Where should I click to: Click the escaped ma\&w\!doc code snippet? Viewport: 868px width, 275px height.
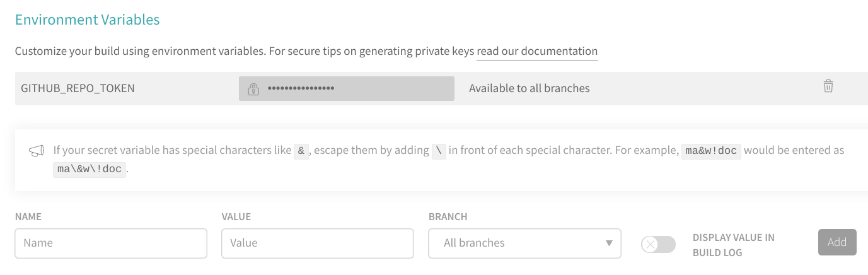pos(90,169)
